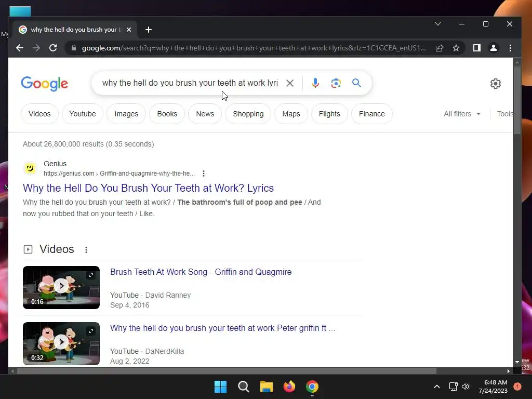532x399 pixels.
Task: Switch to the Images filter
Action: click(x=126, y=114)
